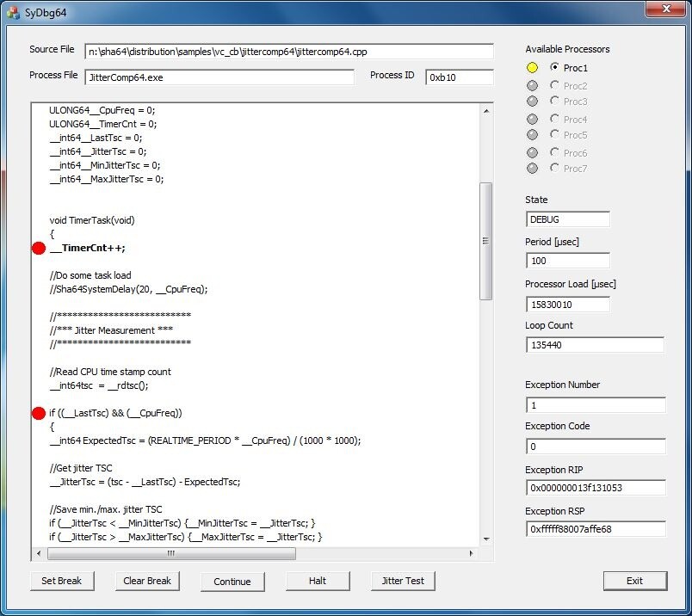
Task: Select the Proc6 radio button
Action: (554, 152)
